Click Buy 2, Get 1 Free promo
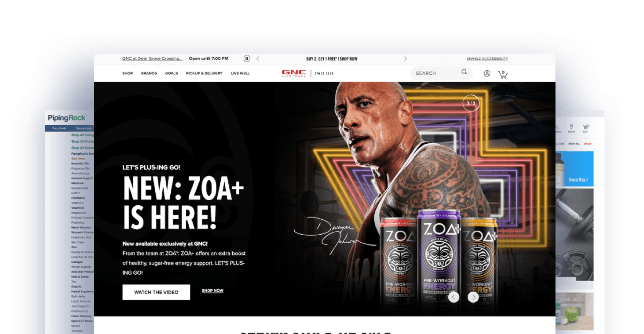This screenshot has height=334, width=644. click(332, 59)
